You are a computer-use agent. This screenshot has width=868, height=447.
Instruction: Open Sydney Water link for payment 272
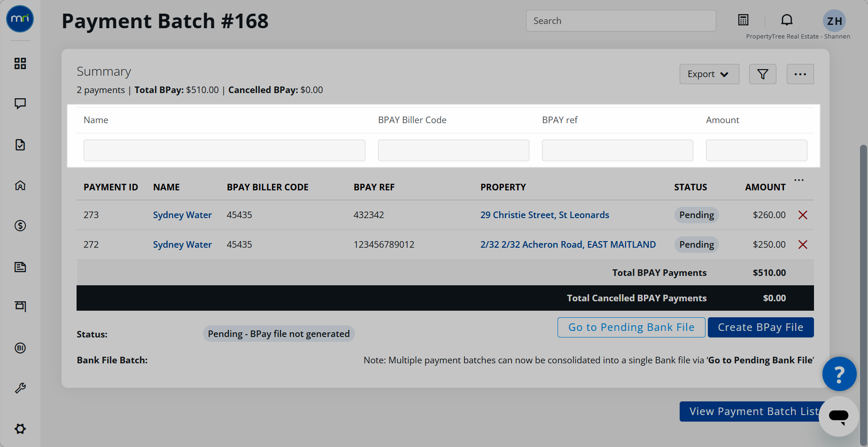pos(182,244)
